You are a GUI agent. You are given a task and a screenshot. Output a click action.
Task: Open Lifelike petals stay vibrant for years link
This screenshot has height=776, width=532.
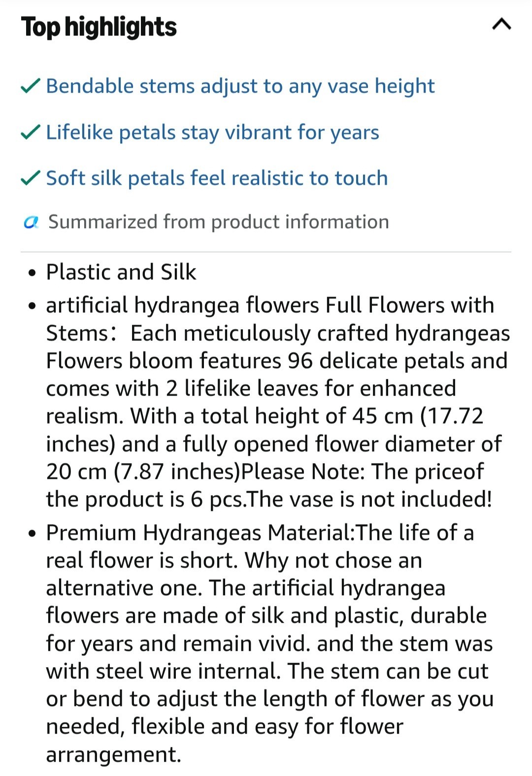pos(213,133)
